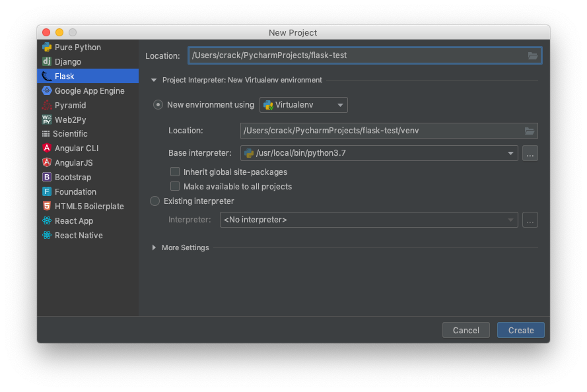Expand More Settings section

coord(153,247)
